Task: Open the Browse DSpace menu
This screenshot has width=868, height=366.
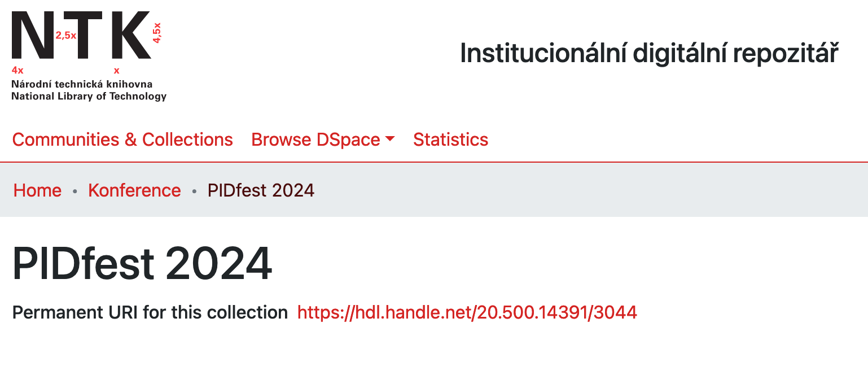Action: (316, 140)
